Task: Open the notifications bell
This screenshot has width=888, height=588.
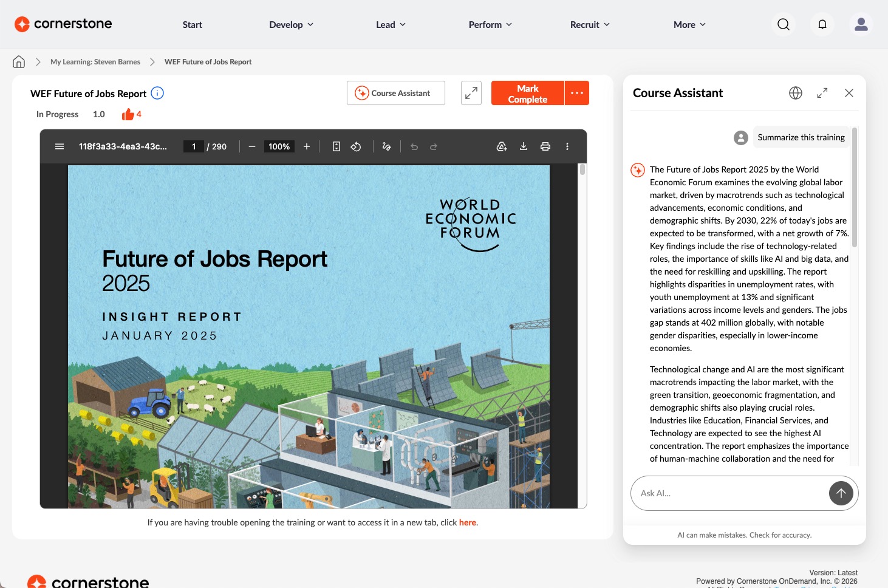Action: click(822, 24)
